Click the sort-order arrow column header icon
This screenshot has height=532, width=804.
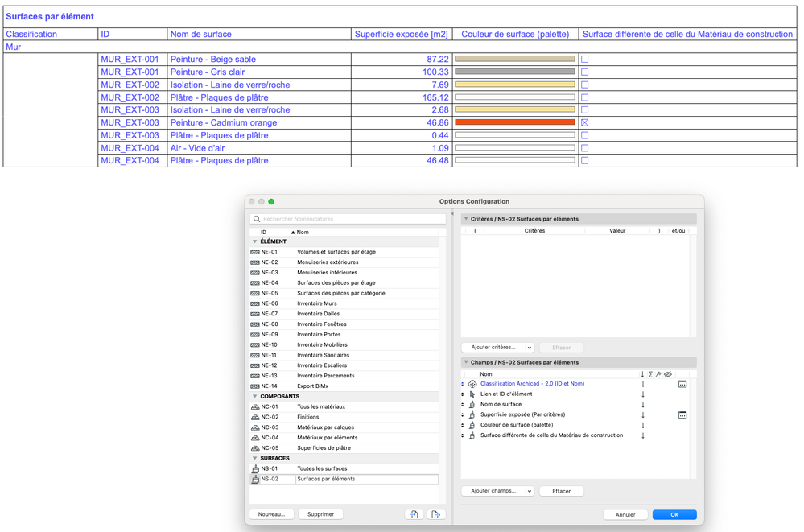pyautogui.click(x=642, y=374)
